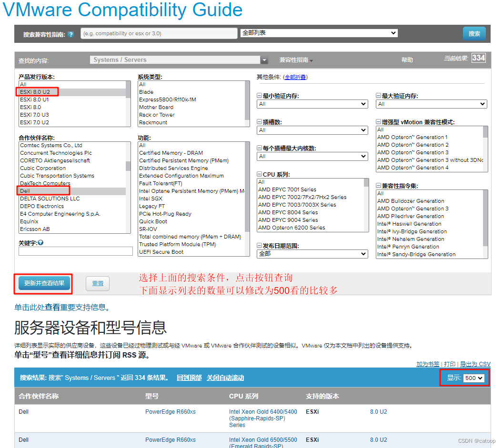Select Intel Haswell Generation instruction set
Image resolution: width=503 pixels, height=448 pixels.
click(430, 224)
